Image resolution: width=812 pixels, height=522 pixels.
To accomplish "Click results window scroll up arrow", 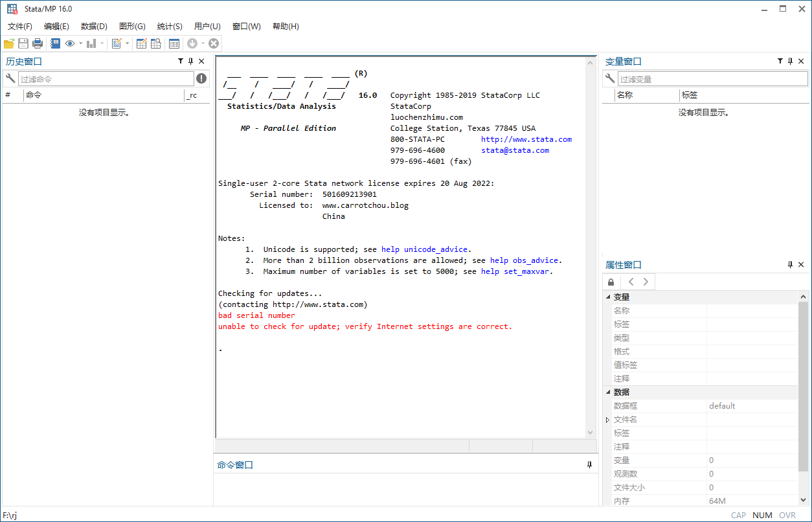I will click(590, 63).
